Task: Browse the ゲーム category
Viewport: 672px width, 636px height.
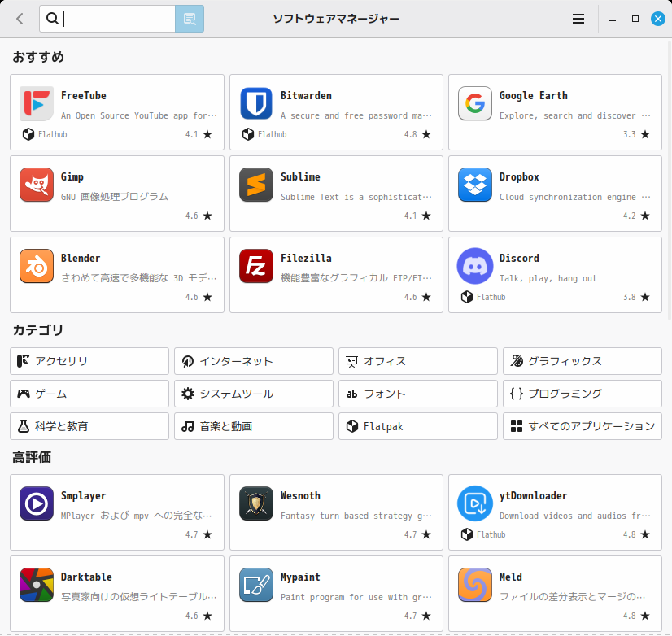Action: point(89,394)
